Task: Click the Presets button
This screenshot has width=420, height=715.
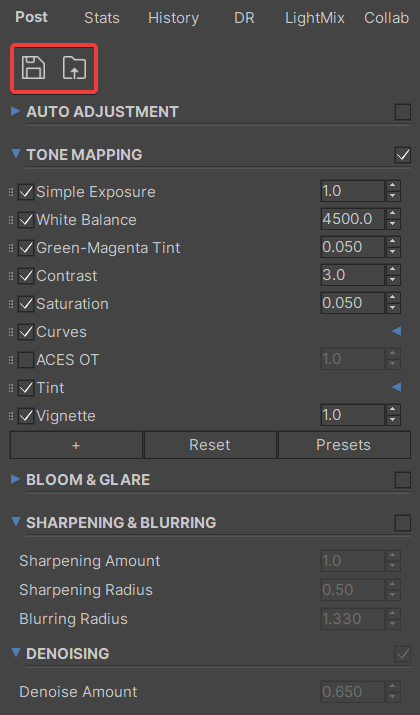Action: [344, 445]
